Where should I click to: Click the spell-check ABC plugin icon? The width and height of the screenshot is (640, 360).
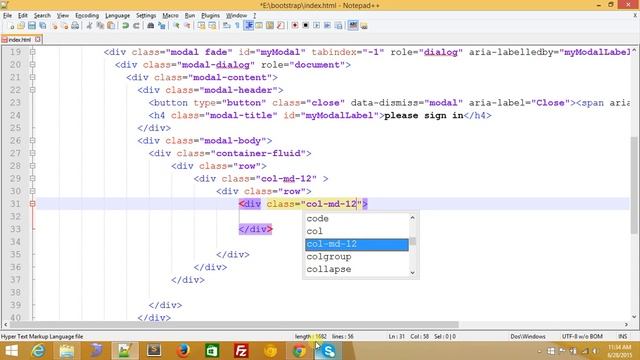(x=353, y=26)
